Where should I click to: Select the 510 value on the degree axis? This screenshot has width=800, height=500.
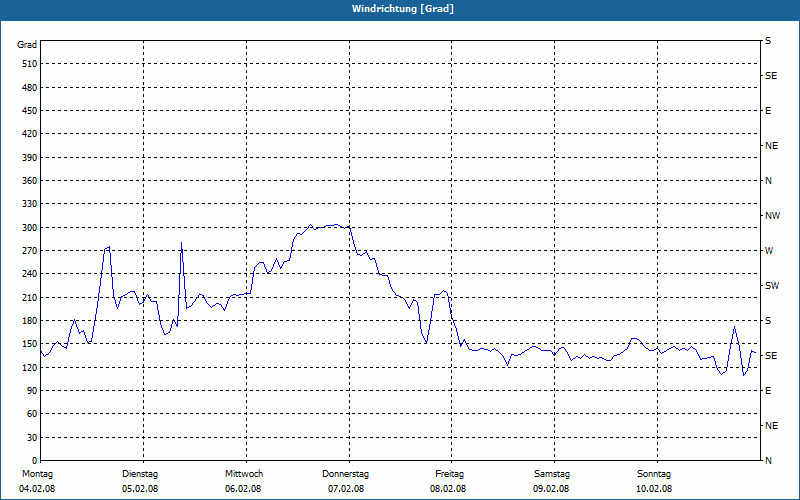pos(30,64)
